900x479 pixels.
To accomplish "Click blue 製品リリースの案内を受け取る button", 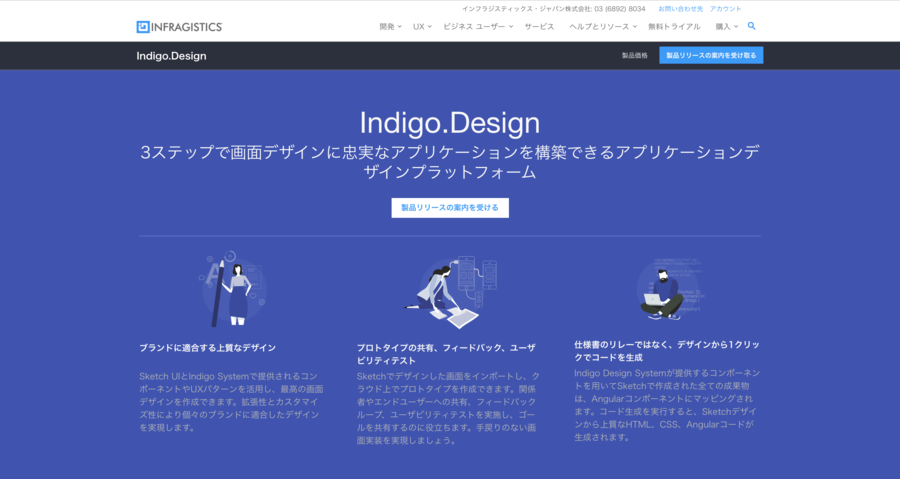I will click(x=711, y=56).
